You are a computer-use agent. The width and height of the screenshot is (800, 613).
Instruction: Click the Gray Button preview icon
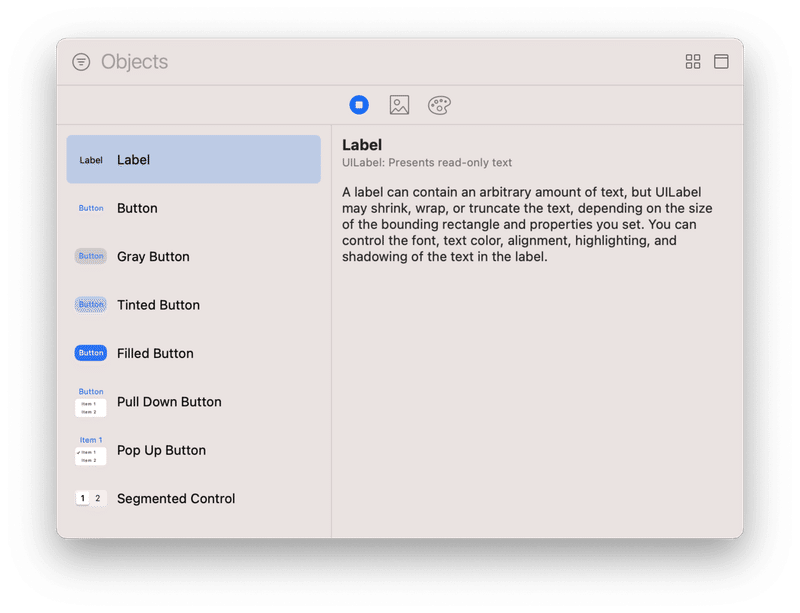(x=91, y=256)
